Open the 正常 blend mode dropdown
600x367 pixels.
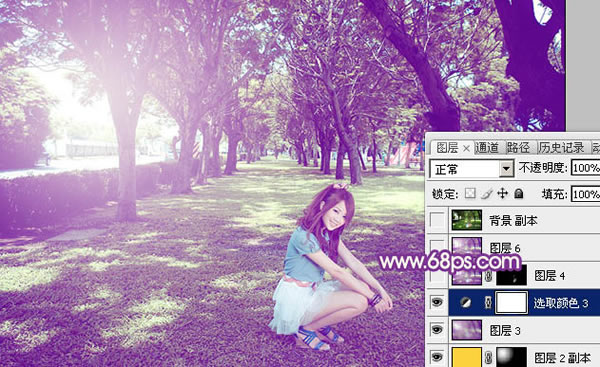[x=472, y=169]
